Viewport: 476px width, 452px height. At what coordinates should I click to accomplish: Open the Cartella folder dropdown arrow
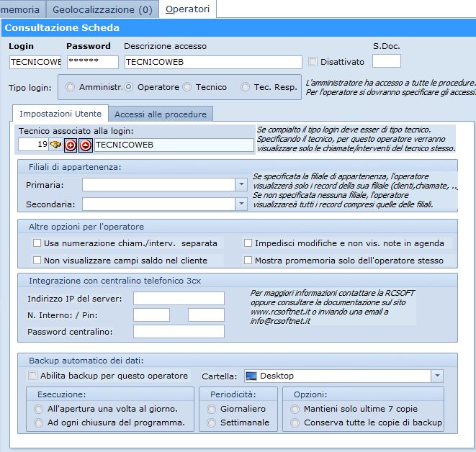437,376
